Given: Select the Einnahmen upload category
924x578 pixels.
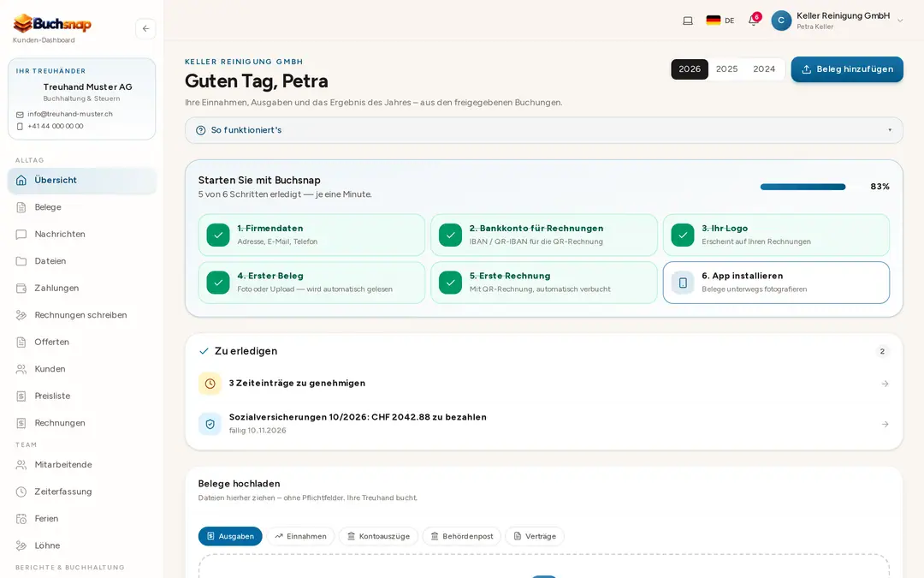Looking at the screenshot, I should tap(300, 536).
